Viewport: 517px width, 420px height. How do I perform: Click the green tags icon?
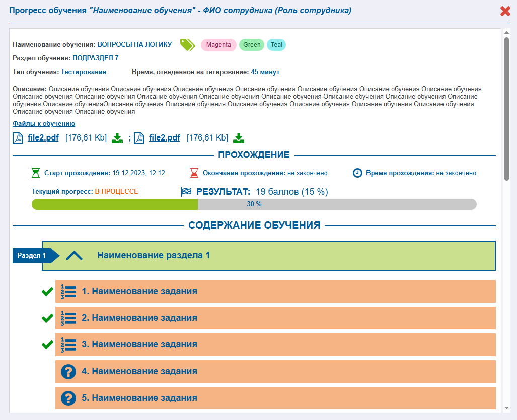pyautogui.click(x=188, y=44)
